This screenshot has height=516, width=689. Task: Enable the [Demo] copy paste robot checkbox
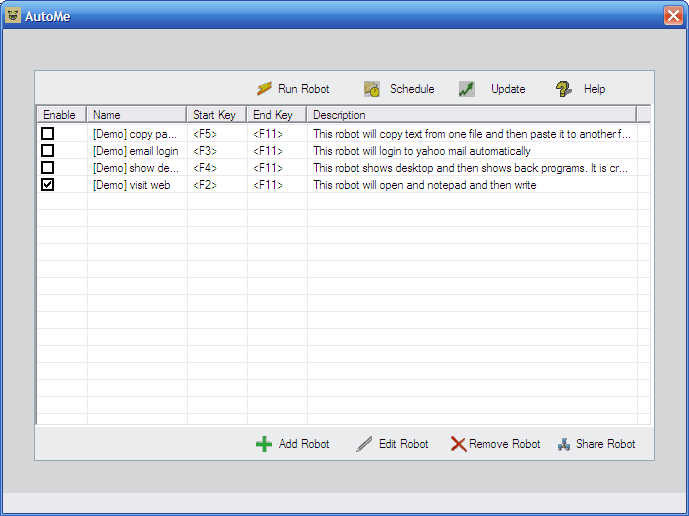47,134
